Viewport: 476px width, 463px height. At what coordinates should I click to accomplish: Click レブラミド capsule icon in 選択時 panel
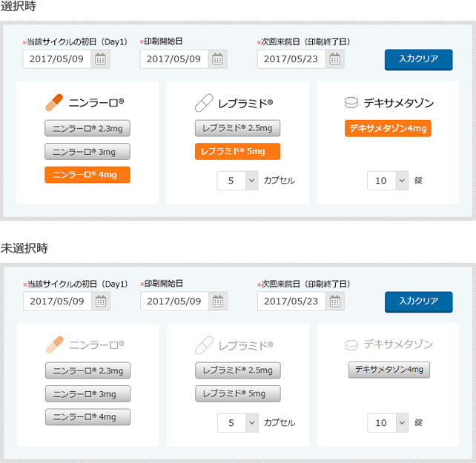tap(204, 103)
